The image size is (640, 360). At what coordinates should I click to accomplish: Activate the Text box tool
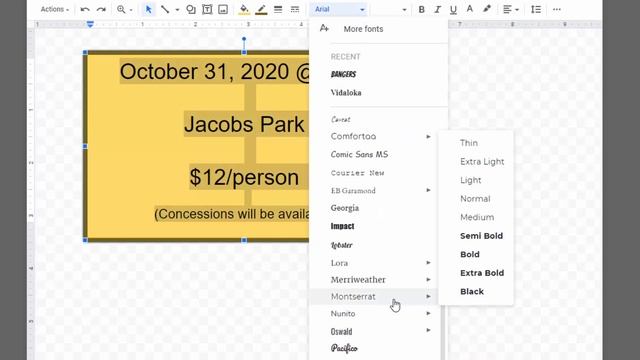207,9
